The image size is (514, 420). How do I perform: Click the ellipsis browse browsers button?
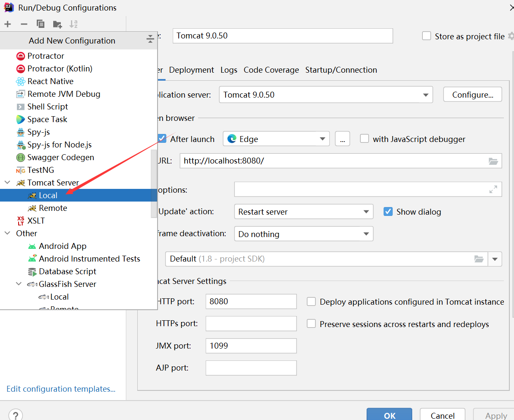pos(343,139)
